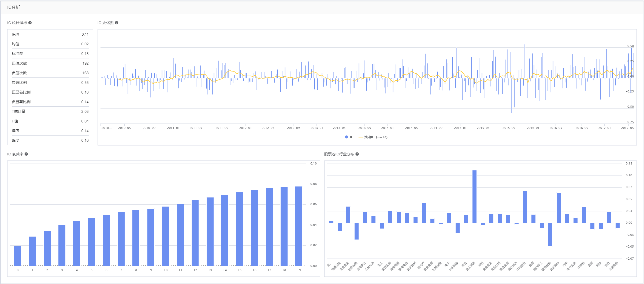Viewport: 644px width, 284px height.
Task: Click the 显著比例 row in statistics table
Action: tap(50, 83)
